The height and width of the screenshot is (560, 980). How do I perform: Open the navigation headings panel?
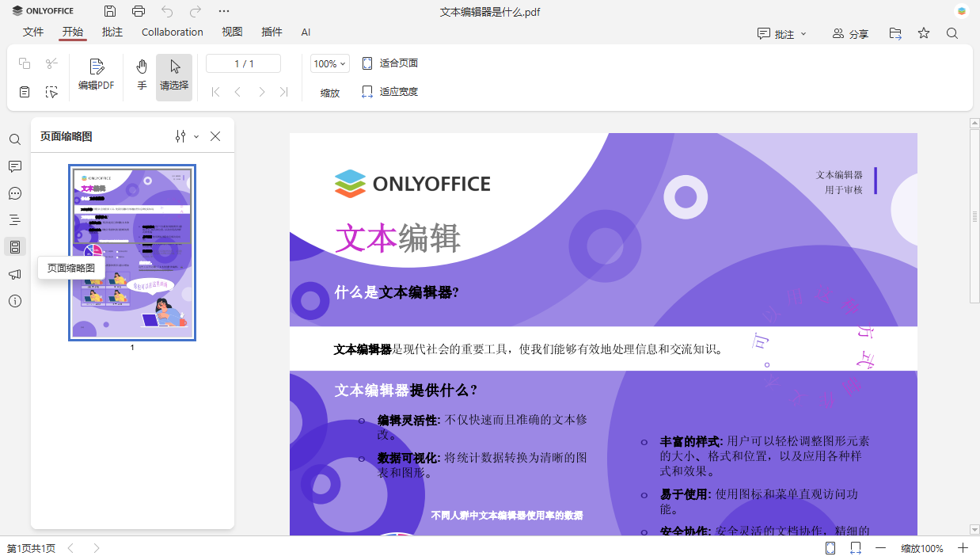[x=14, y=219]
